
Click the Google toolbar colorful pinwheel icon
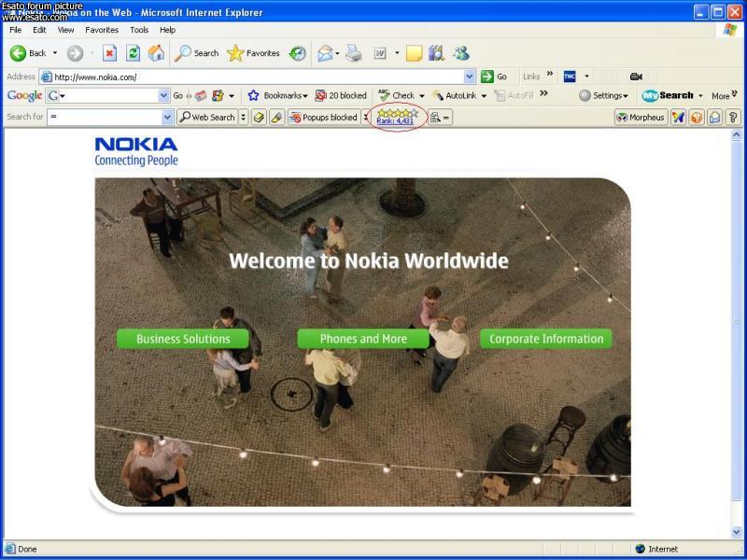pyautogui.click(x=218, y=96)
